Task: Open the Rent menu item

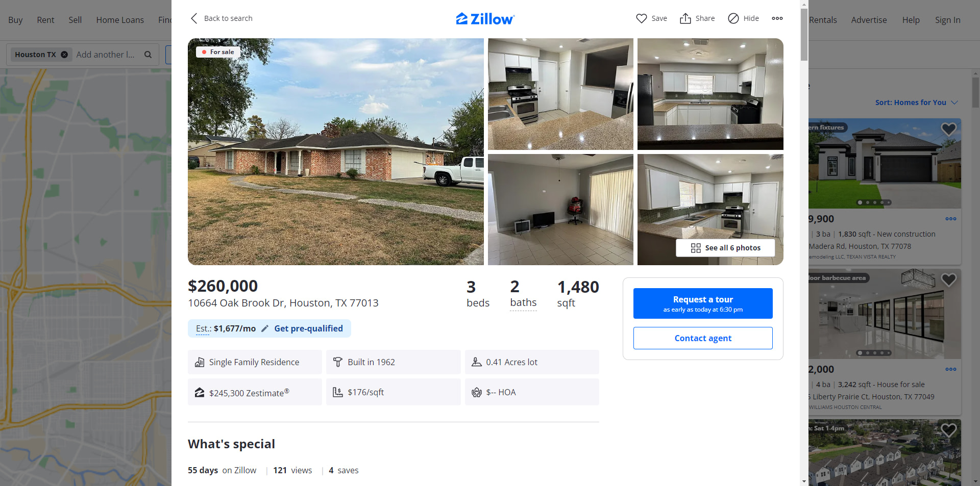Action: click(x=45, y=20)
